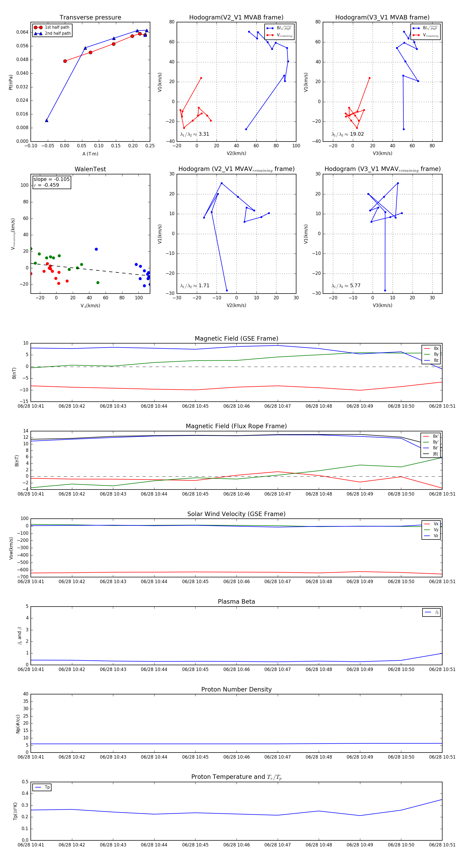Select "By'" in flux rope frame legend
The width and height of the screenshot is (473, 868).
(x=431, y=442)
